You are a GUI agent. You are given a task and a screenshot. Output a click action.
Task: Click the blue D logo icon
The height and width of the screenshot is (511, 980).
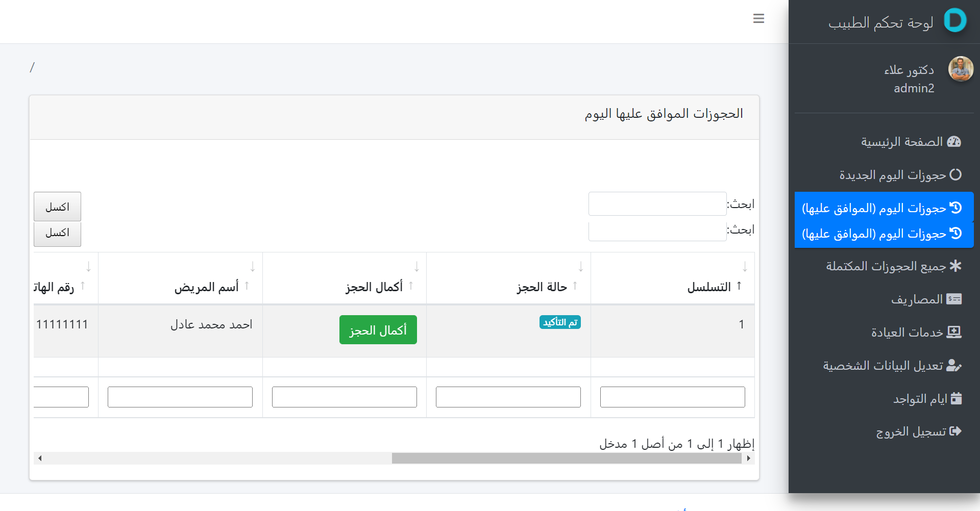955,21
